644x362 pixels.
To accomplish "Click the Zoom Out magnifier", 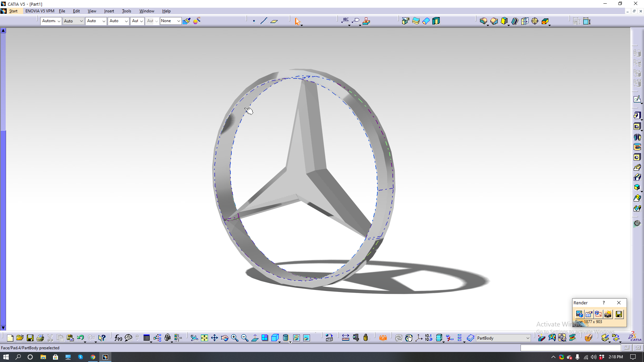I will click(245, 338).
